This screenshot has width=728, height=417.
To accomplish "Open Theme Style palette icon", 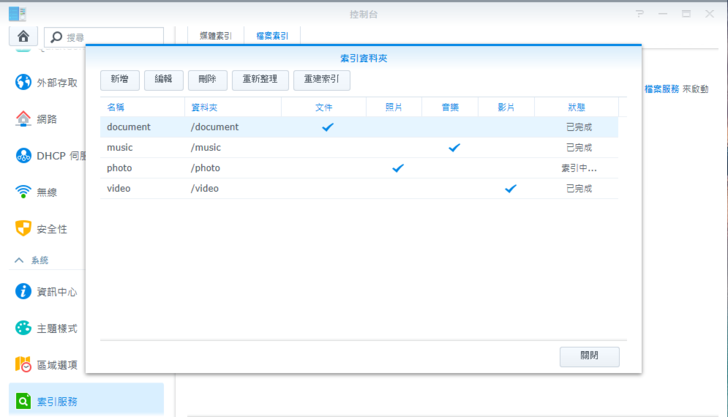I will [x=23, y=328].
